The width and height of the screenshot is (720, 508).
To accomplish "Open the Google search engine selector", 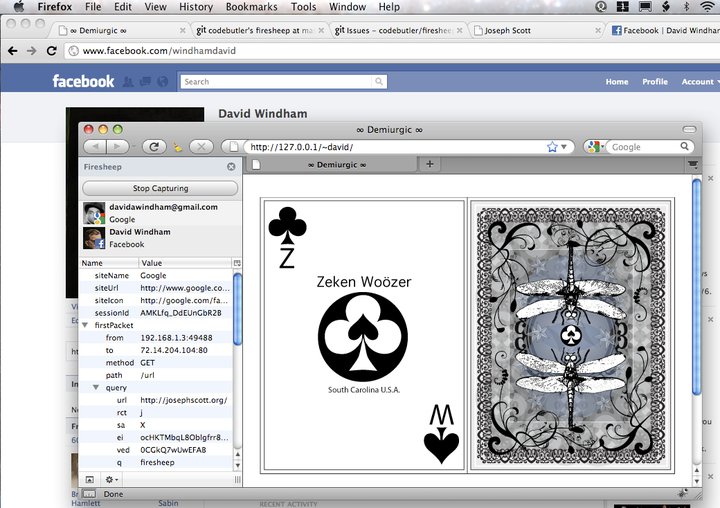I will (x=595, y=147).
